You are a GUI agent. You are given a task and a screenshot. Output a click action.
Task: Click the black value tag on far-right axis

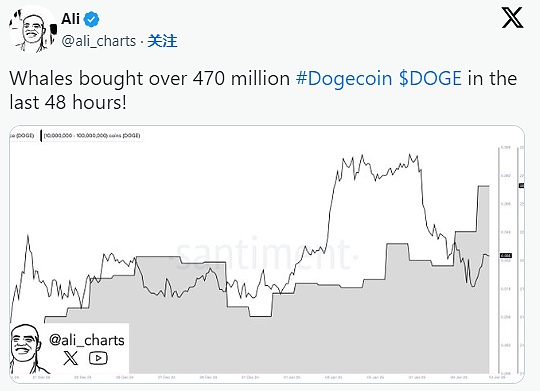(x=522, y=186)
